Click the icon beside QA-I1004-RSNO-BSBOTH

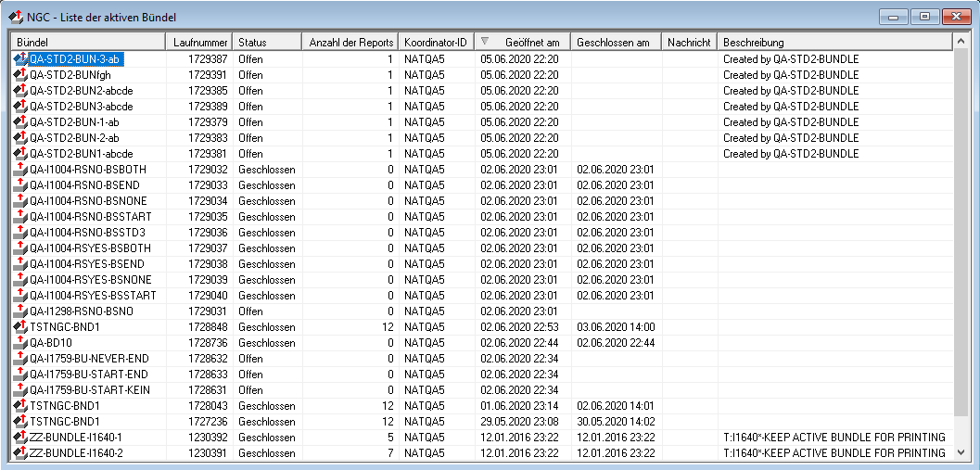coord(20,170)
